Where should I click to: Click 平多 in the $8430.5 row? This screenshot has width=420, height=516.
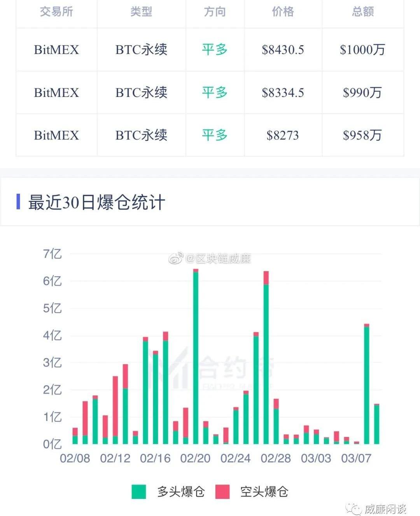pos(215,49)
